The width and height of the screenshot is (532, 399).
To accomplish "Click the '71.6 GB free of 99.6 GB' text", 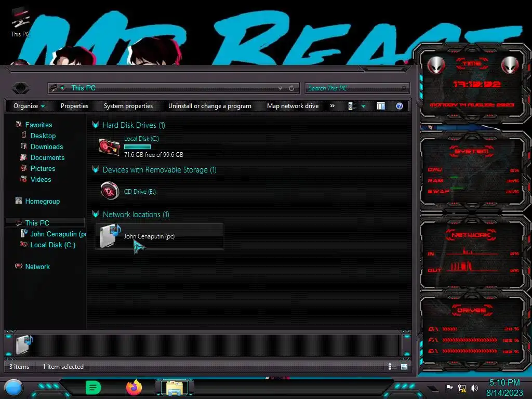I will click(153, 155).
